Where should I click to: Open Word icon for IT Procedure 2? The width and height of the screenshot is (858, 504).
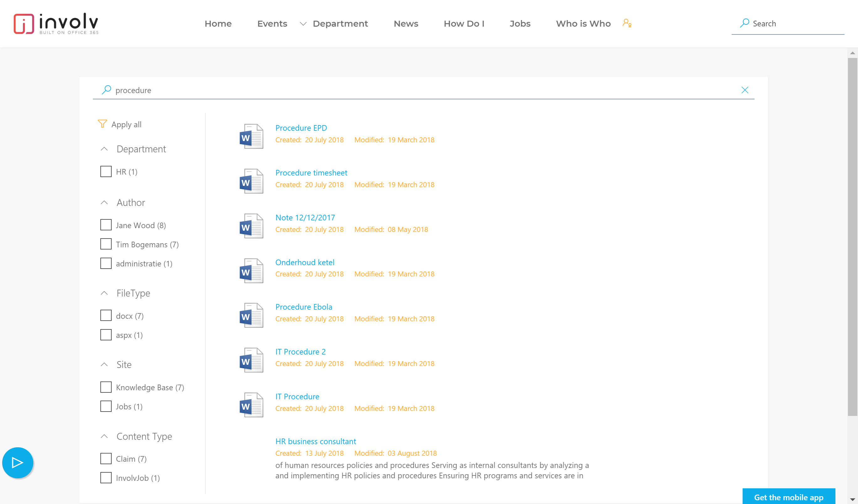(x=251, y=360)
